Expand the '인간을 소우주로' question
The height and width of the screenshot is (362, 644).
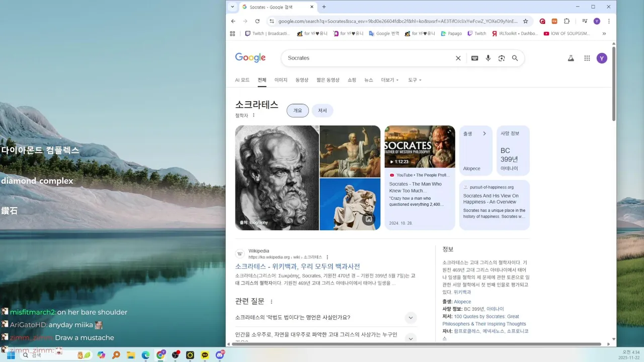coord(411,338)
